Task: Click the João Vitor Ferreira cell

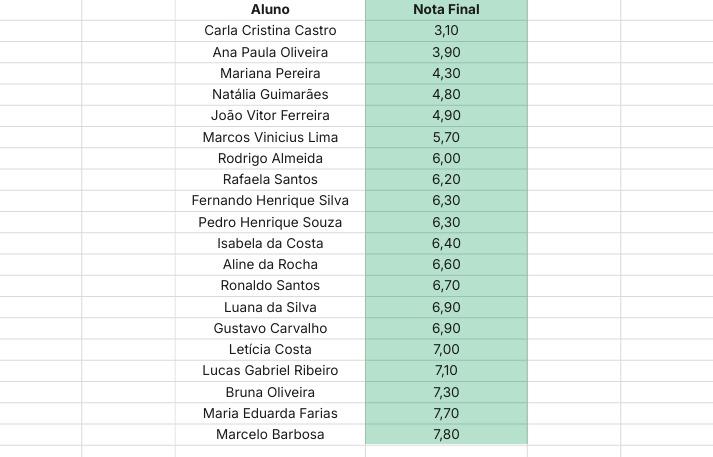Action: pos(270,116)
